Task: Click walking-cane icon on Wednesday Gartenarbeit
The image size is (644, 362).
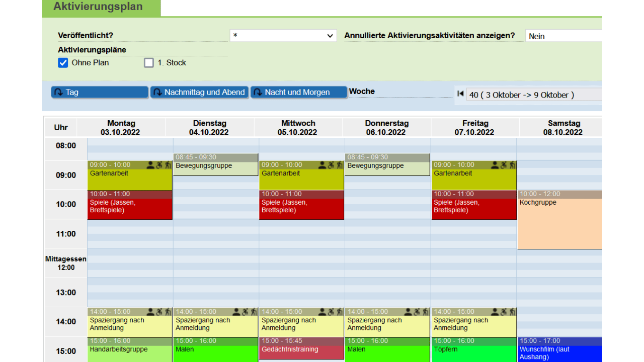Action: tap(340, 164)
